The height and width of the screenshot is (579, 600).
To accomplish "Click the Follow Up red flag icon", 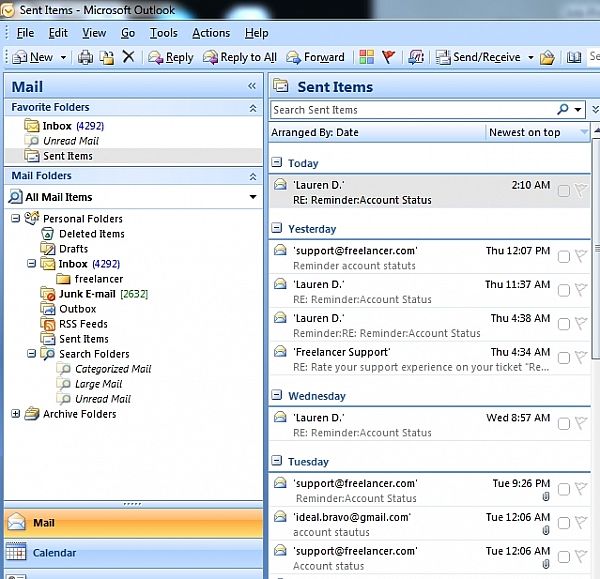I will pos(389,58).
